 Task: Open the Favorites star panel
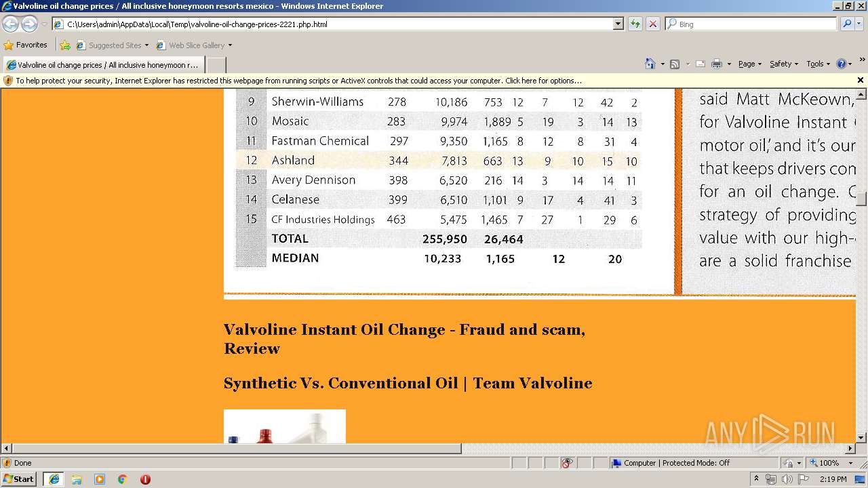pos(9,45)
